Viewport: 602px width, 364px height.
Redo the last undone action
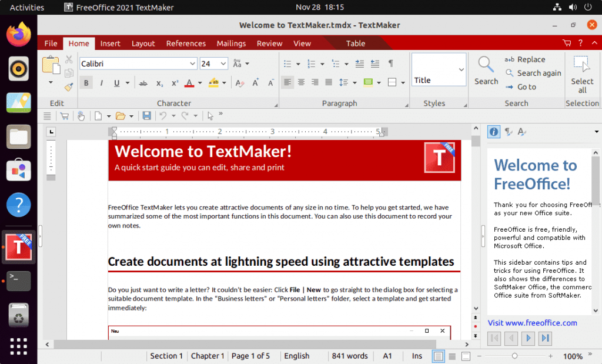tap(185, 116)
